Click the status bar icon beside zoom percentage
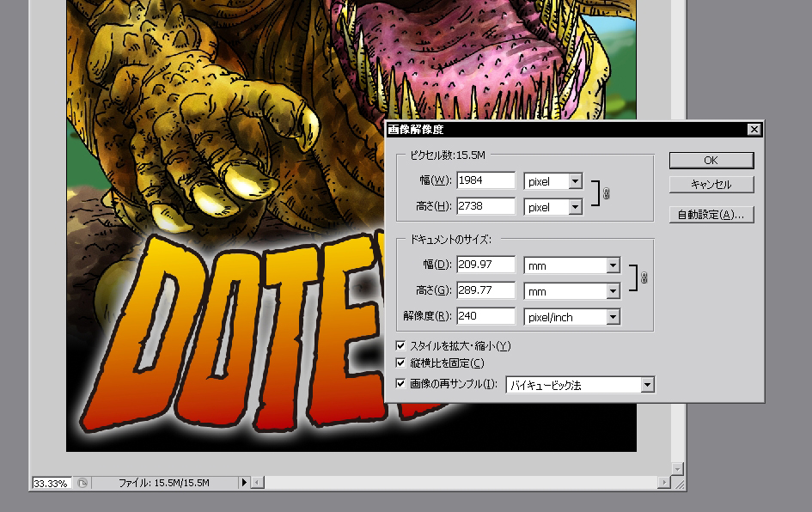 point(82,483)
